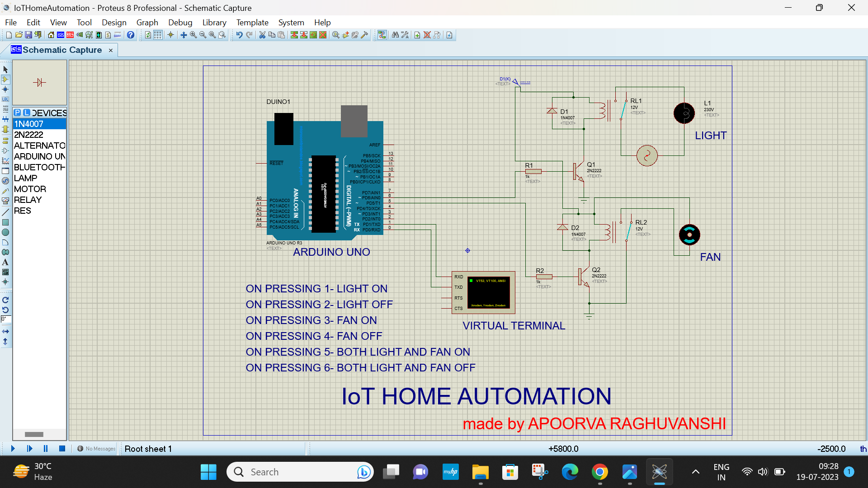Select 2N2222 in the devices list
The width and height of the screenshot is (868, 488).
28,135
